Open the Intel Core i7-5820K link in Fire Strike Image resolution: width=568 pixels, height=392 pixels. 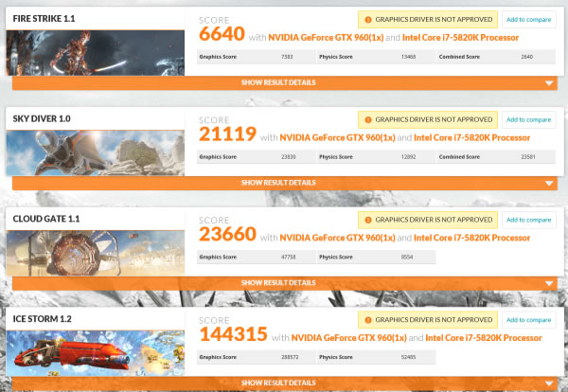pos(460,38)
